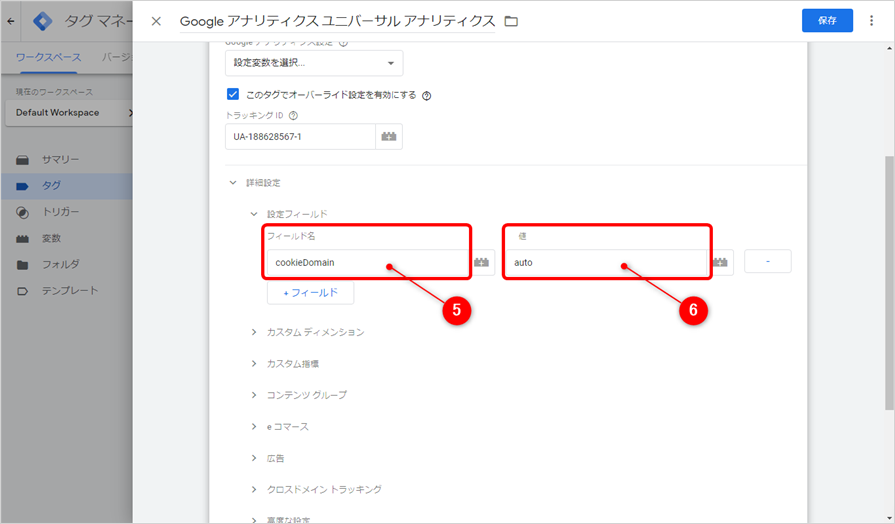The height and width of the screenshot is (524, 895).
Task: Close the tag editor panel with X
Action: (x=156, y=21)
